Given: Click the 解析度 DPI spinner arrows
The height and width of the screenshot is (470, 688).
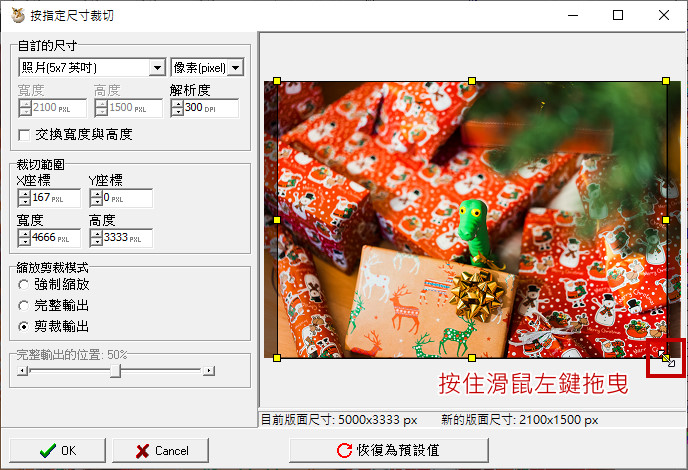Looking at the screenshot, I should [177, 108].
